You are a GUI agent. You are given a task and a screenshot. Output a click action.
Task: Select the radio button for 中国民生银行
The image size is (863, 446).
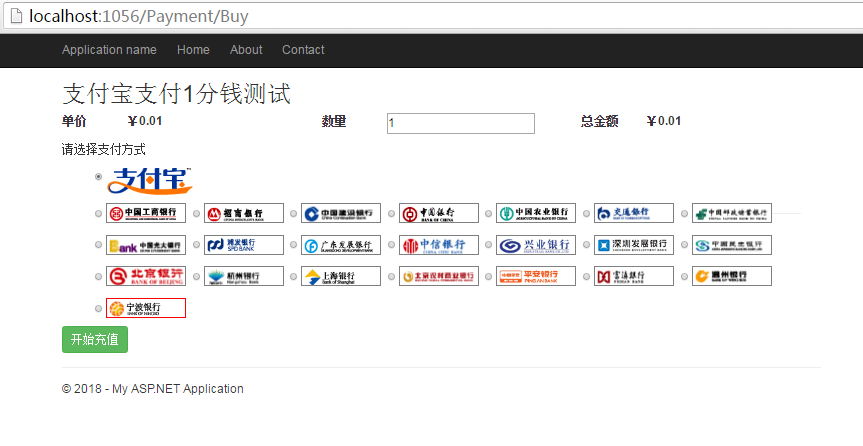684,244
